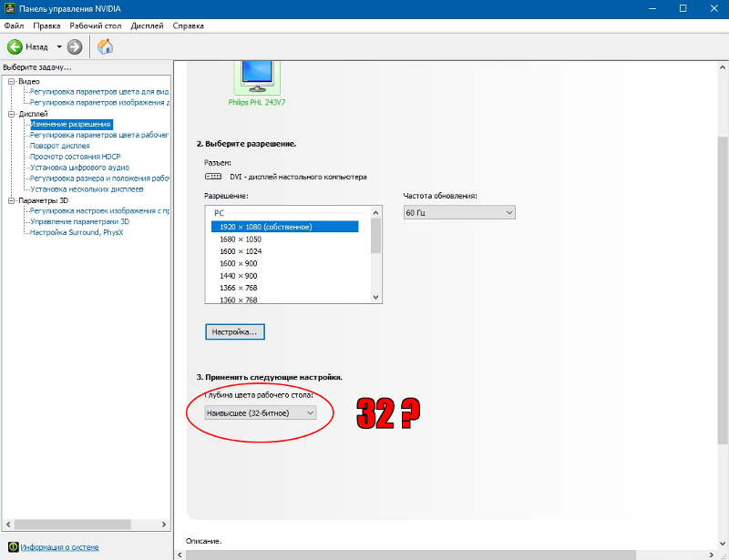Open Настройка Surround, PhysX task
This screenshot has width=729, height=560.
[77, 232]
